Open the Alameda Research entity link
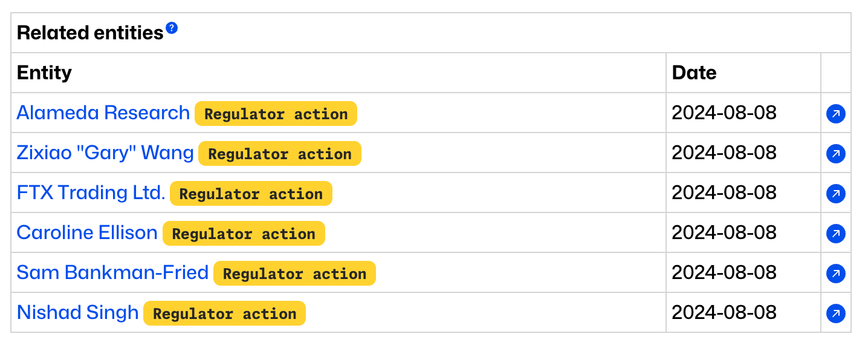This screenshot has height=345, width=868. pos(103,113)
